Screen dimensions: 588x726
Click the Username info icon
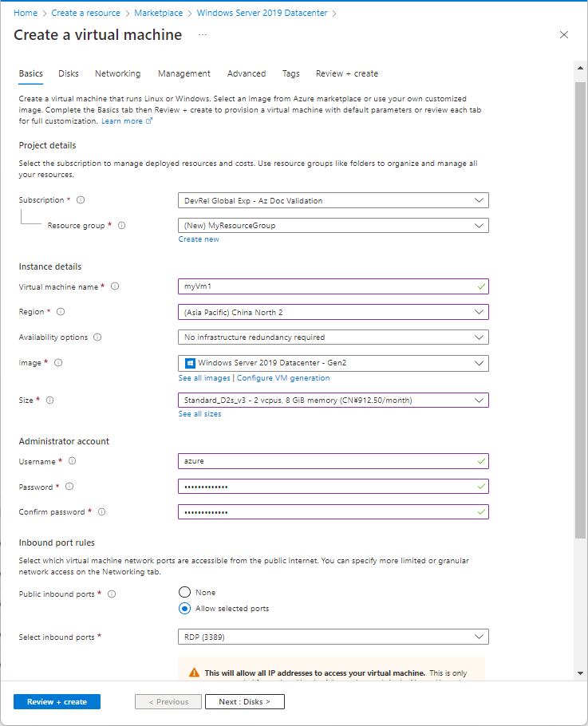[73, 460]
